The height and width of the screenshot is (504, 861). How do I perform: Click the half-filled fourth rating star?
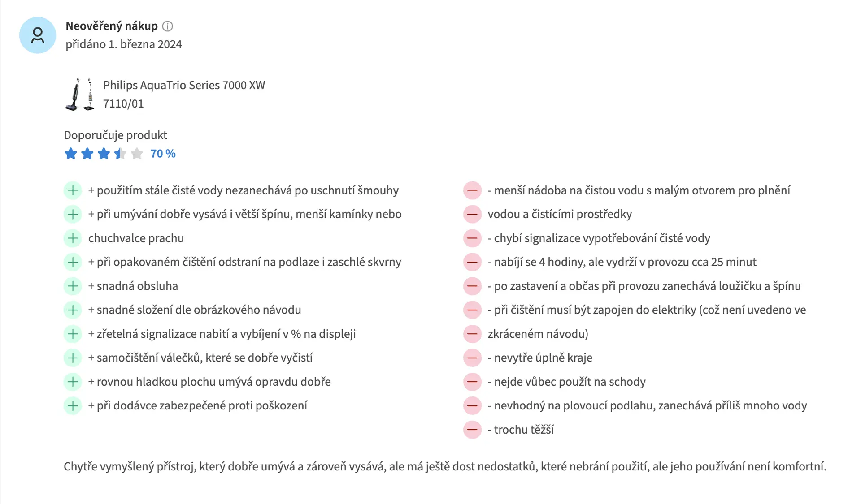pos(120,154)
